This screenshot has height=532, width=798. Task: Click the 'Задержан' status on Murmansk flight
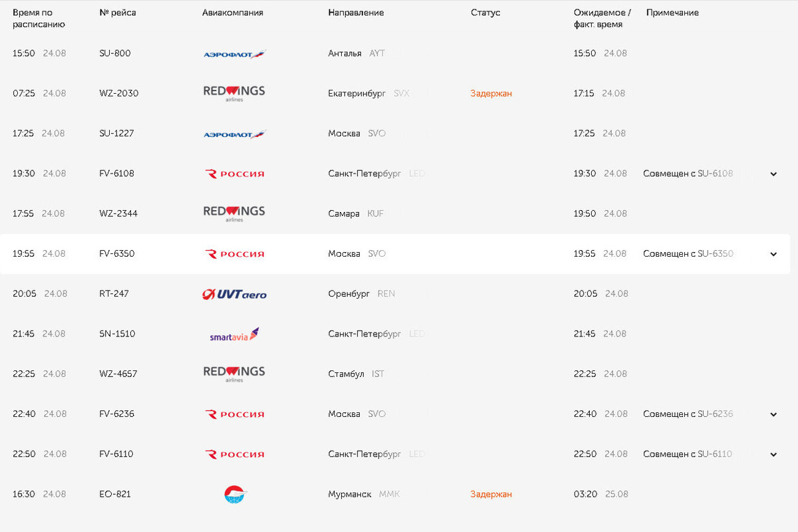click(x=491, y=494)
